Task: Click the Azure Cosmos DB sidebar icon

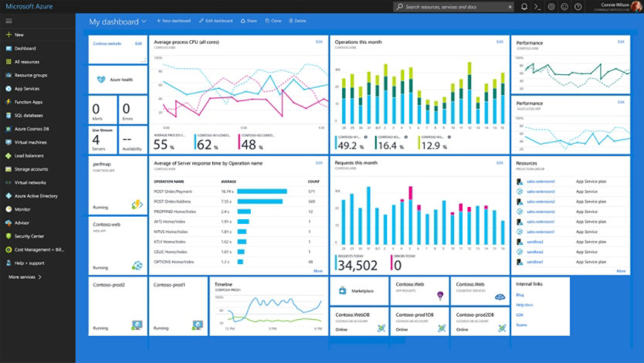Action: [x=8, y=128]
